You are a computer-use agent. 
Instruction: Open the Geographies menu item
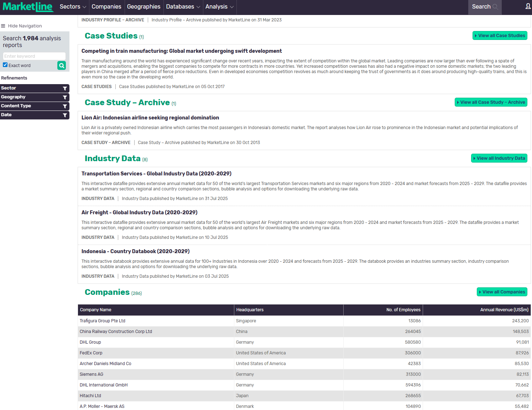pos(144,7)
